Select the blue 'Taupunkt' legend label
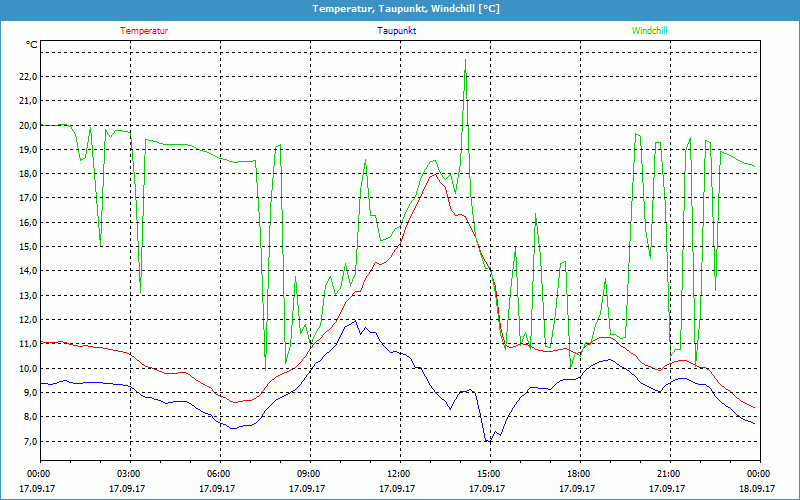This screenshot has width=800, height=500. click(x=397, y=31)
